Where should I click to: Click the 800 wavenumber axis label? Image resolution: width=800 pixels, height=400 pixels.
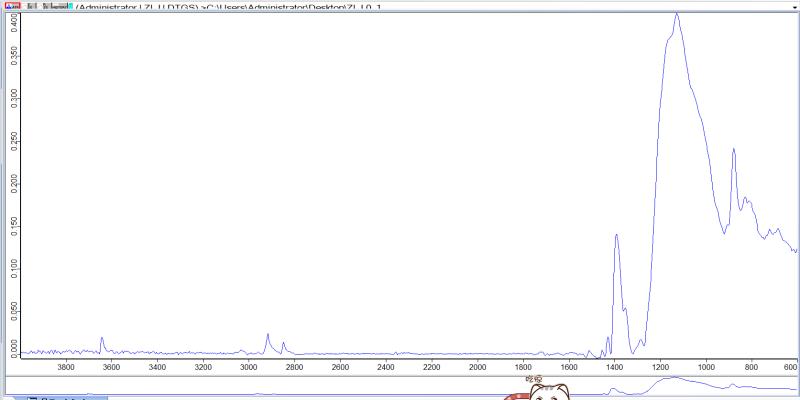pos(752,367)
